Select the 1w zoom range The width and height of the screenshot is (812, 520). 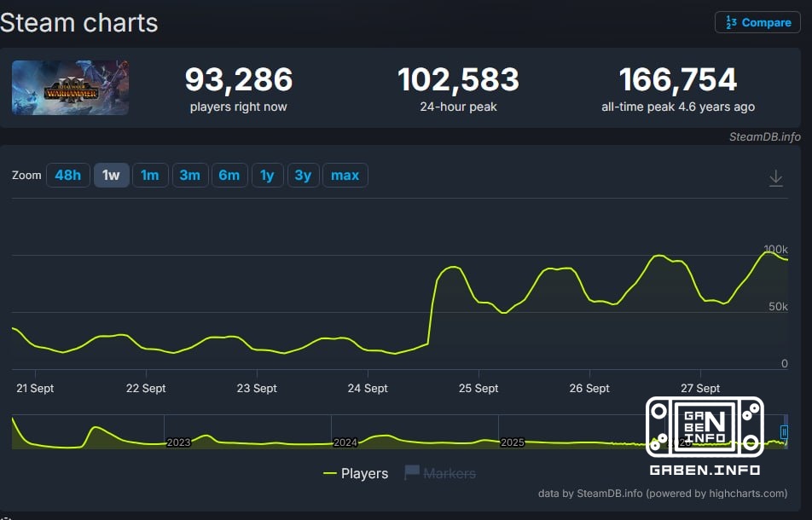coord(112,176)
